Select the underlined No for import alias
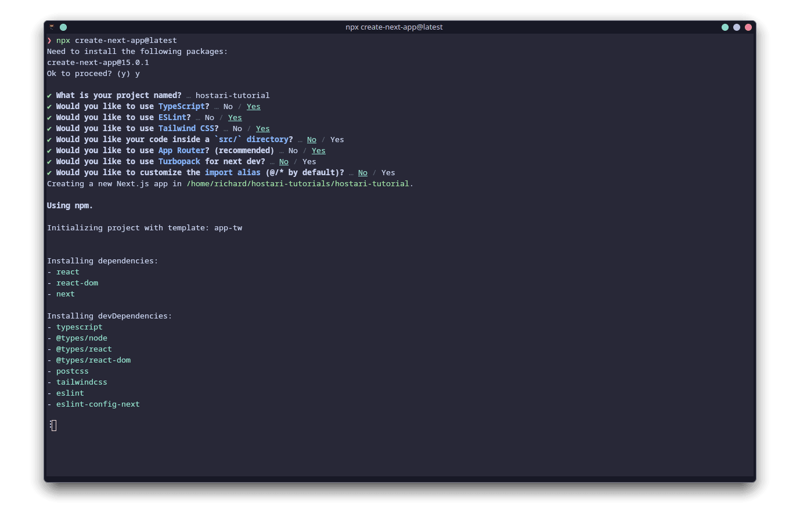Image resolution: width=800 pixels, height=532 pixels. (x=362, y=172)
